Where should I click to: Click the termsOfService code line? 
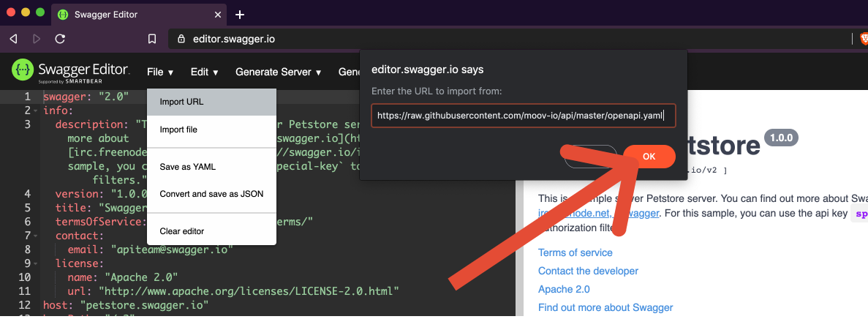pyautogui.click(x=184, y=222)
